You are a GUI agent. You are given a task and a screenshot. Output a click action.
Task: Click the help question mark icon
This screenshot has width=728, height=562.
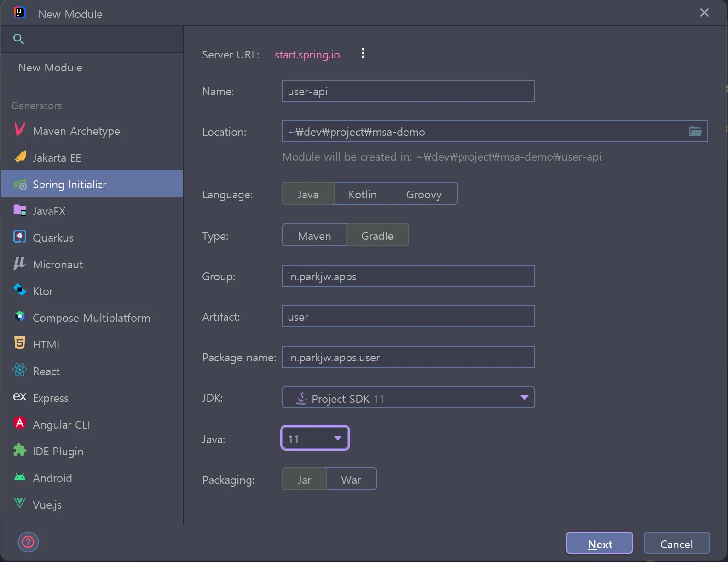pos(28,542)
